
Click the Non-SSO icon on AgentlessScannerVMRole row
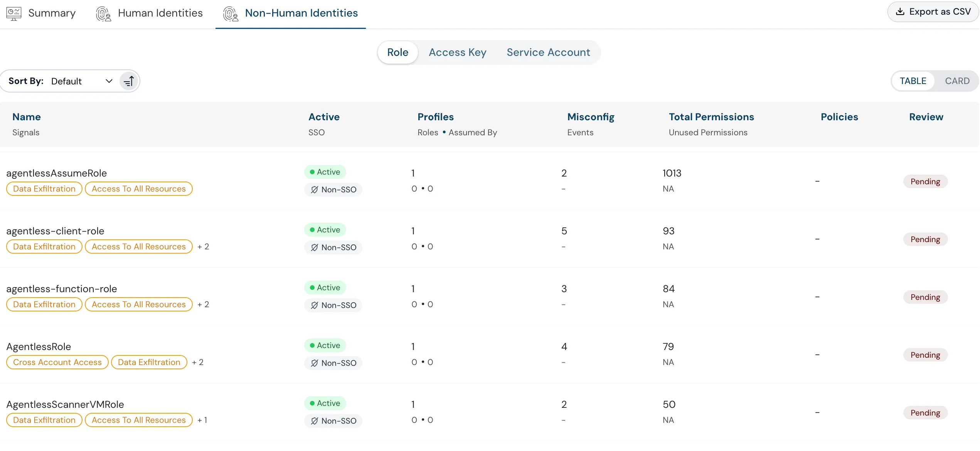(x=314, y=421)
